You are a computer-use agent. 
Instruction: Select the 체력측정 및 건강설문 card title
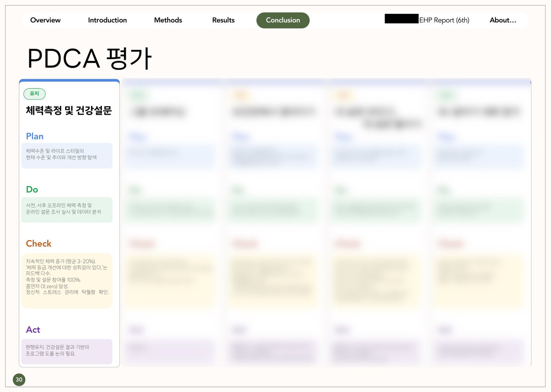click(x=69, y=110)
